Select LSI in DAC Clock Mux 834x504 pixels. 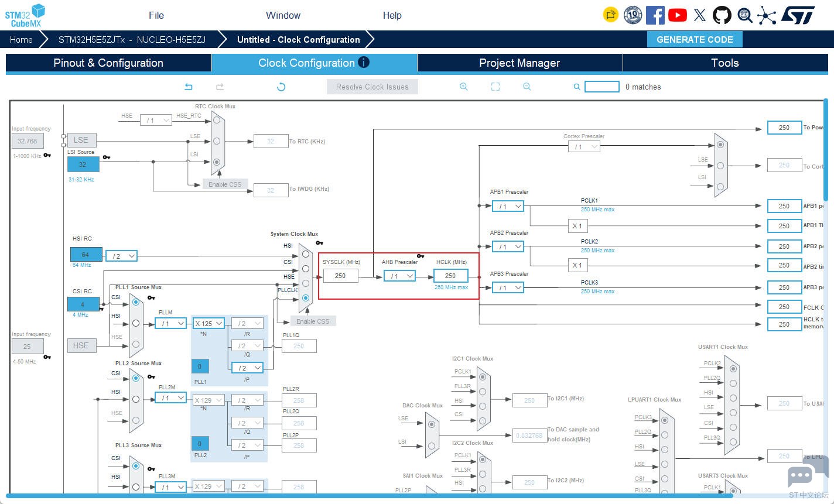pyautogui.click(x=432, y=445)
